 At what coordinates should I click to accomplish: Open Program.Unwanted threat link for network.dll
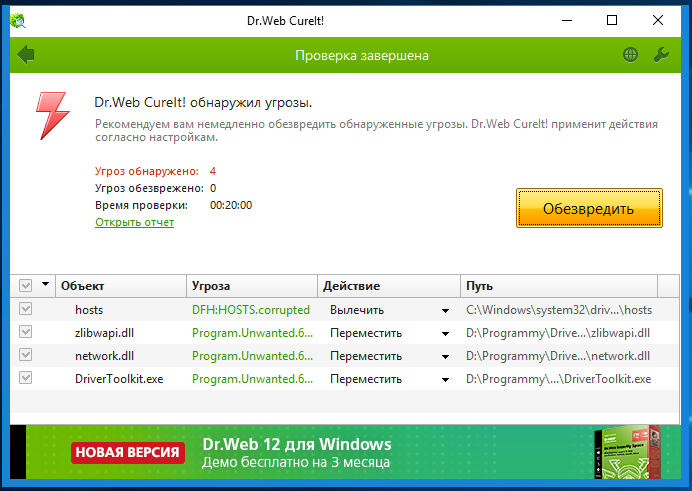click(x=252, y=356)
